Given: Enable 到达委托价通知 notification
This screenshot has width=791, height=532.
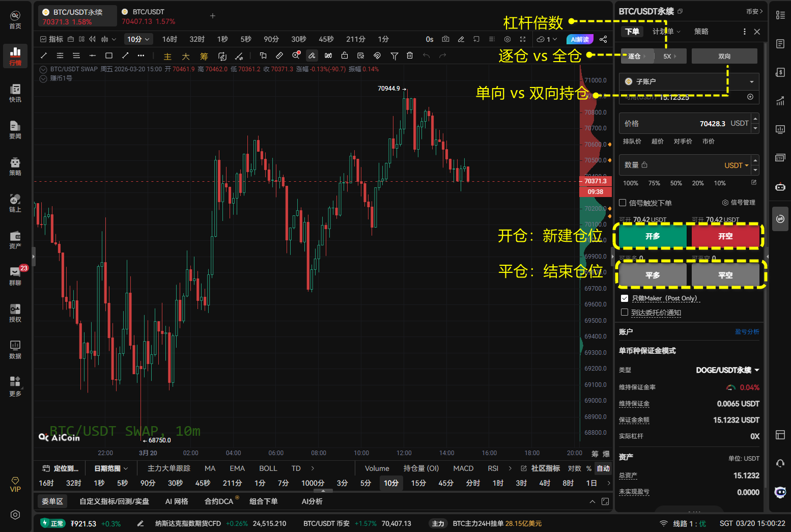Looking at the screenshot, I should 625,312.
